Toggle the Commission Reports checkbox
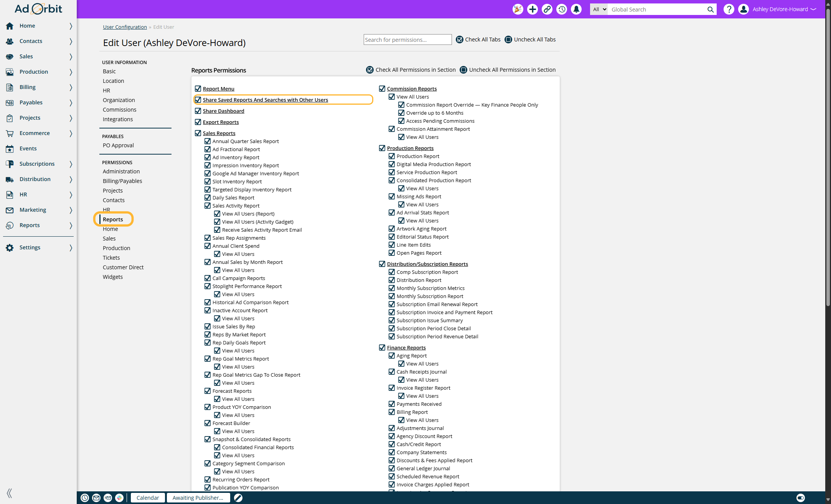The width and height of the screenshot is (831, 504). 382,89
